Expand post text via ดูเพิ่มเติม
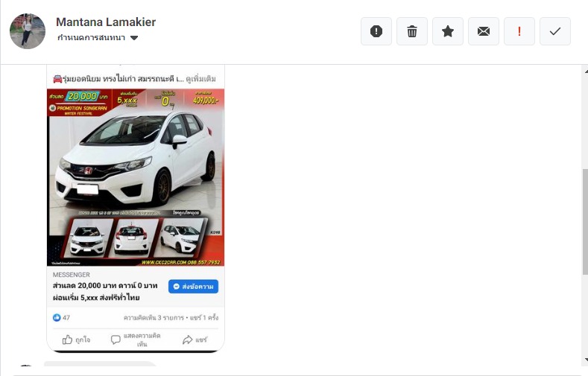This screenshot has width=588, height=376. coord(200,79)
